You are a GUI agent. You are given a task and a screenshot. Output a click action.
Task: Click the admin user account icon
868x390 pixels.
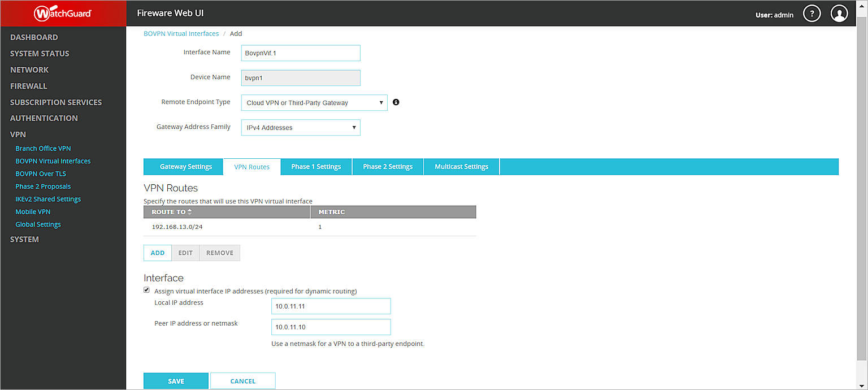click(839, 12)
